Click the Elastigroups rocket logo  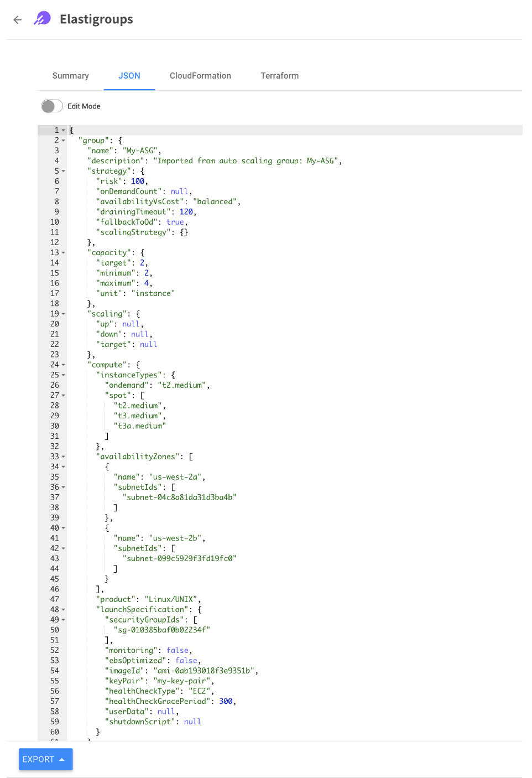(x=42, y=19)
